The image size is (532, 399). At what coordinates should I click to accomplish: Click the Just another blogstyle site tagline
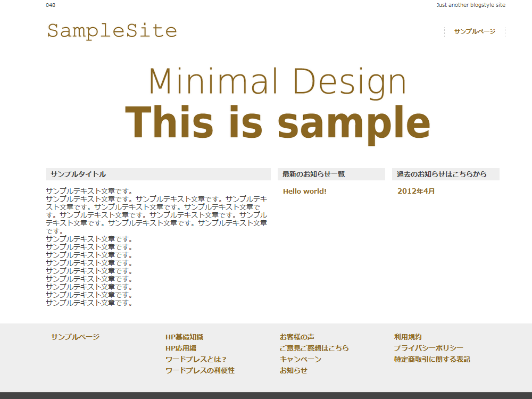tap(471, 5)
